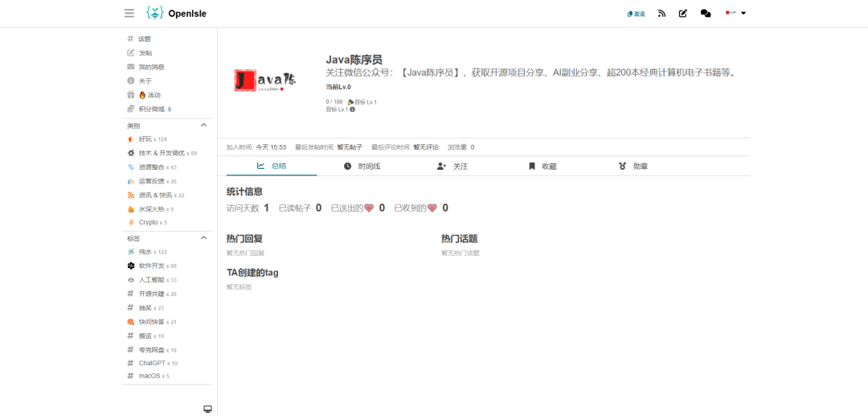This screenshot has width=868, height=416.
Task: Switch to the 关注 following tab
Action: click(x=452, y=166)
